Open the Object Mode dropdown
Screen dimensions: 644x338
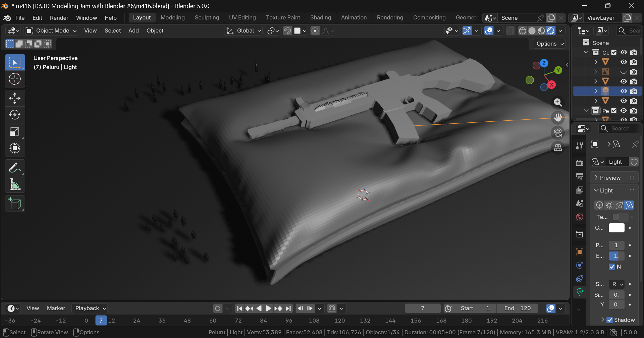pos(51,31)
